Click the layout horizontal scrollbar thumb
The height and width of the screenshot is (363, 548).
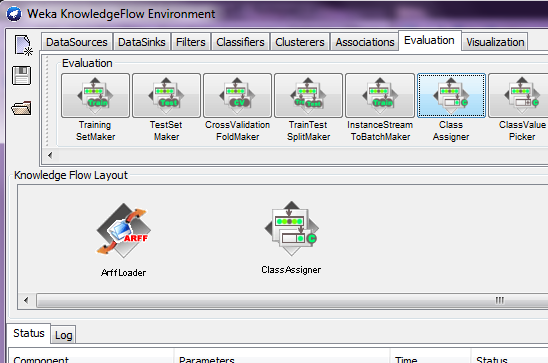point(292,300)
